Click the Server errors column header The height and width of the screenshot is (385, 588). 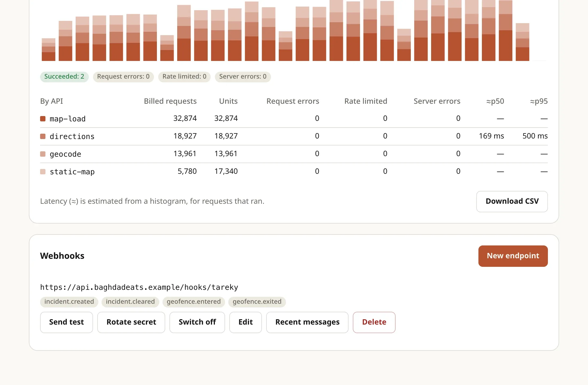tap(437, 101)
